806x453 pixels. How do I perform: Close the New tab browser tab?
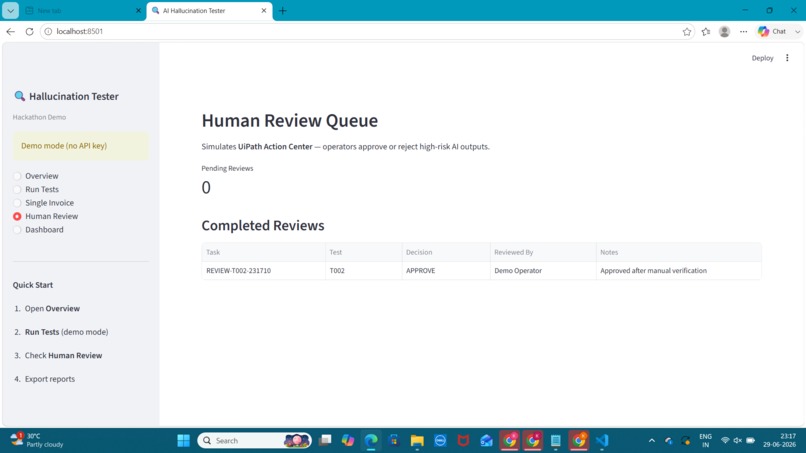coord(138,10)
